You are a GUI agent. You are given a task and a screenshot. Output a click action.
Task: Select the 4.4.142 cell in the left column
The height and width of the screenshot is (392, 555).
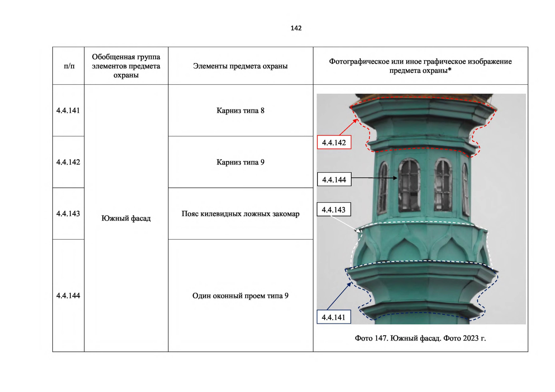[68, 162]
